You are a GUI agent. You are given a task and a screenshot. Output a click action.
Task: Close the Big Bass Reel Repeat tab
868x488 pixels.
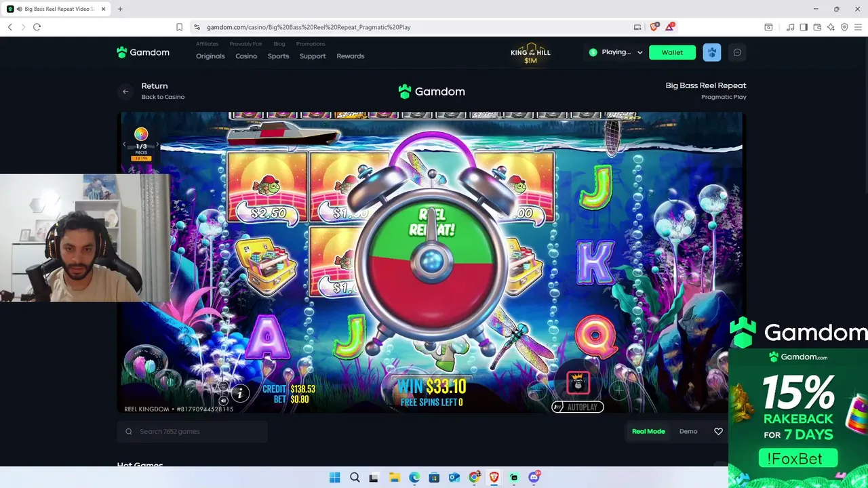pyautogui.click(x=103, y=9)
